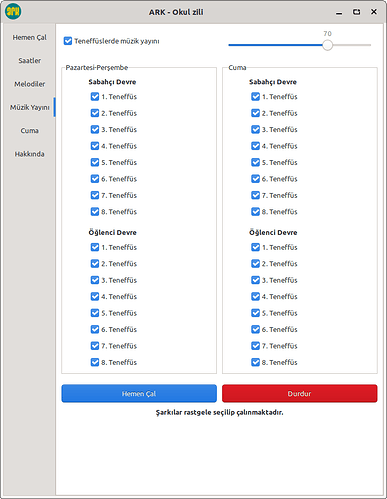387x499 pixels.
Task: Toggle Pazartesi-Perşembe Öğlenci 7. Teneffüs
Action: (95, 346)
